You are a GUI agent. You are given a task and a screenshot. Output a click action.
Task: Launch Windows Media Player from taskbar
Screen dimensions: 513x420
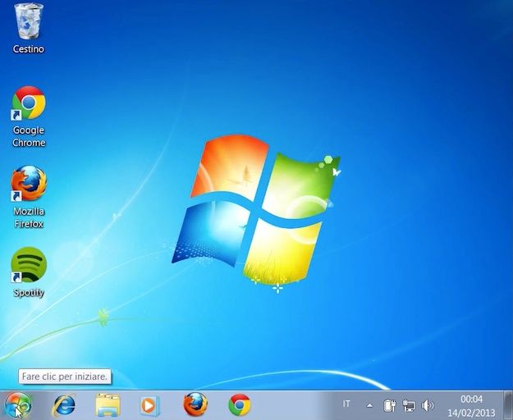[x=149, y=405]
